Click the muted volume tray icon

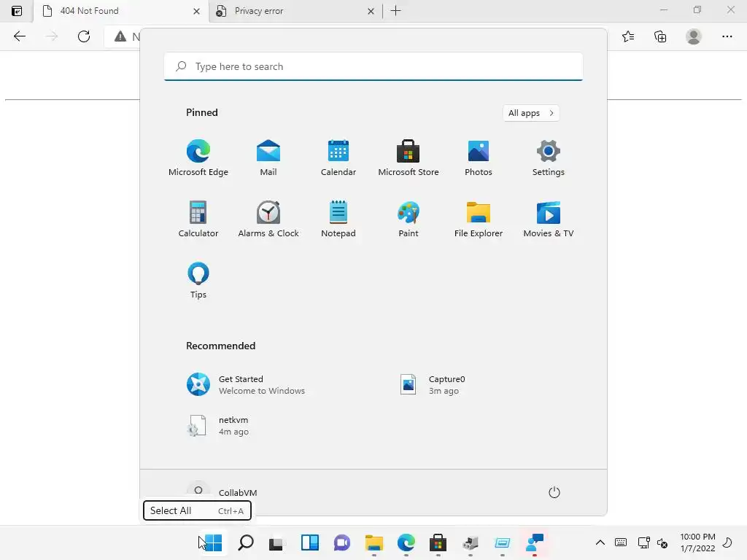[662, 542]
